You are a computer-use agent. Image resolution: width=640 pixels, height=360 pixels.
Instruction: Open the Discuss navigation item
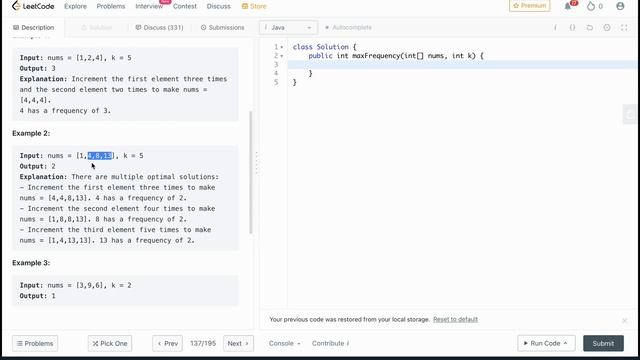(x=218, y=6)
